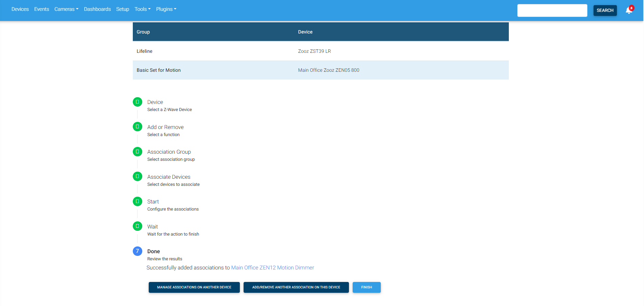
Task: Open the Devices page
Action: pos(20,9)
